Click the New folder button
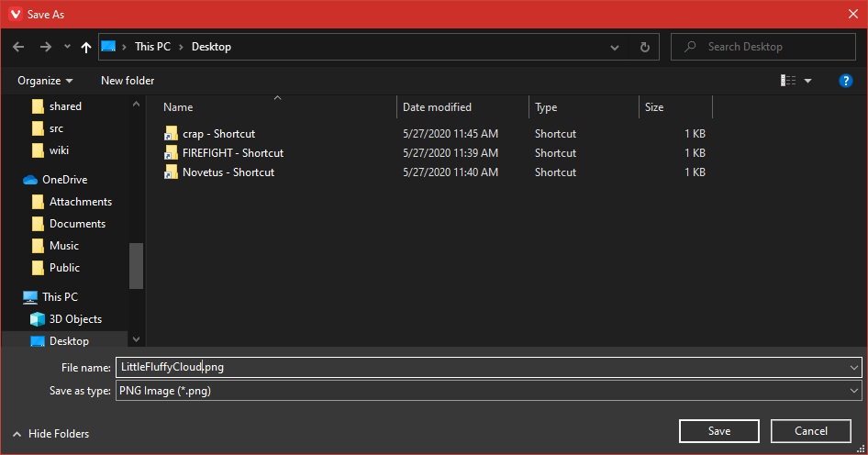 (128, 81)
